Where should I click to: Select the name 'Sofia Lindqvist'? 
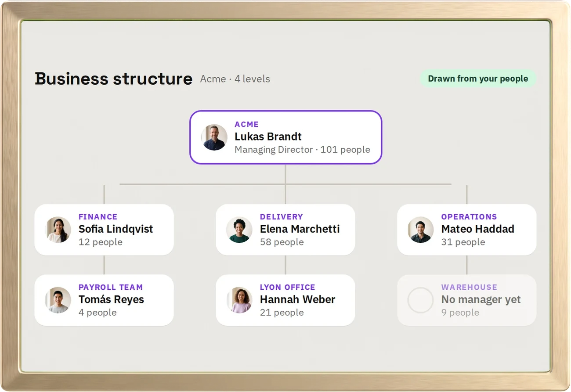pos(116,229)
